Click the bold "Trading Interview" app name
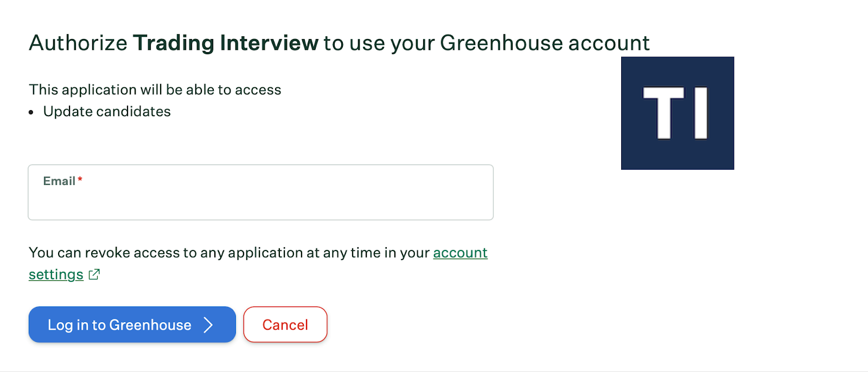Image resolution: width=868 pixels, height=372 pixels. [x=226, y=43]
